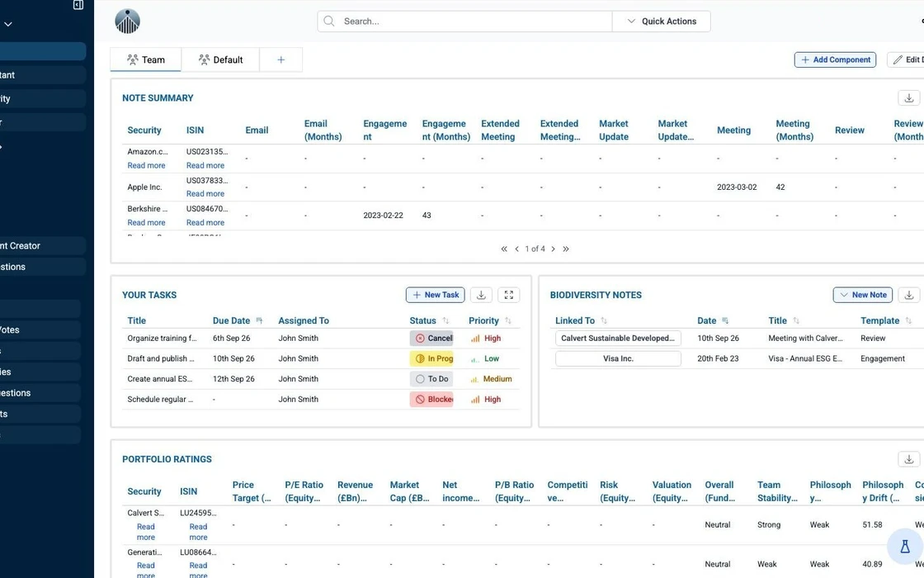
Task: Click Assigned To column header
Action: [304, 321]
